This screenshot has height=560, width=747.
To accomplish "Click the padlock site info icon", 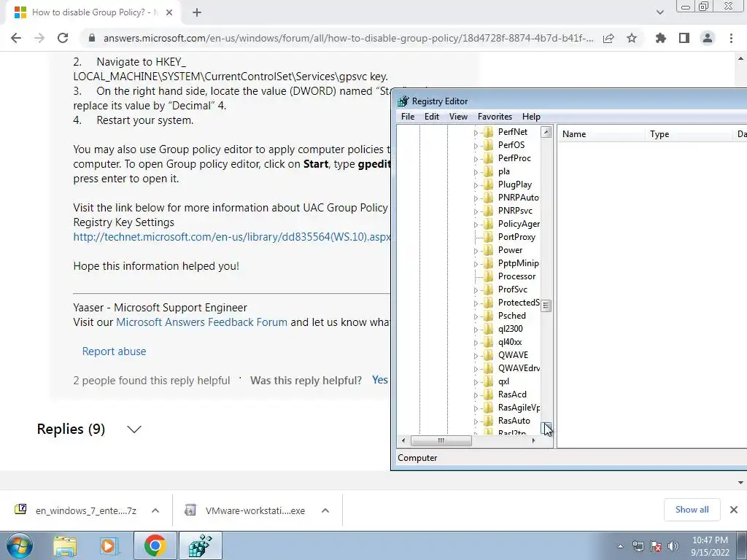I will coord(91,38).
